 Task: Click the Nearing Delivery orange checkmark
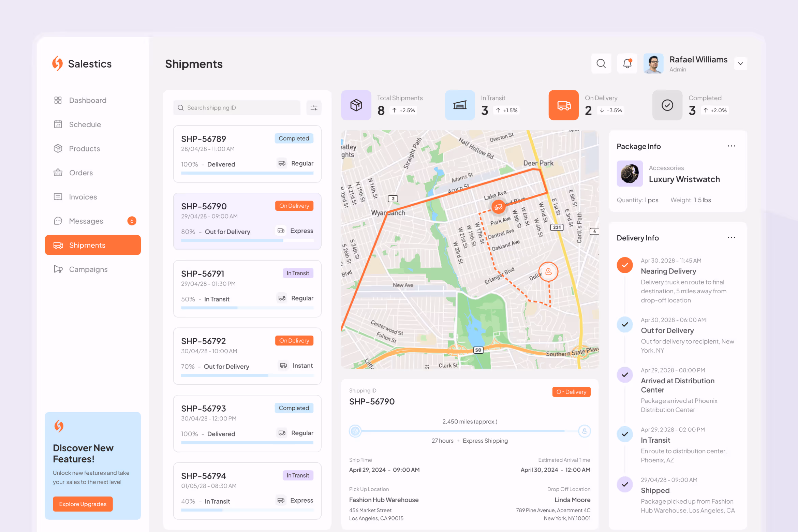click(625, 265)
